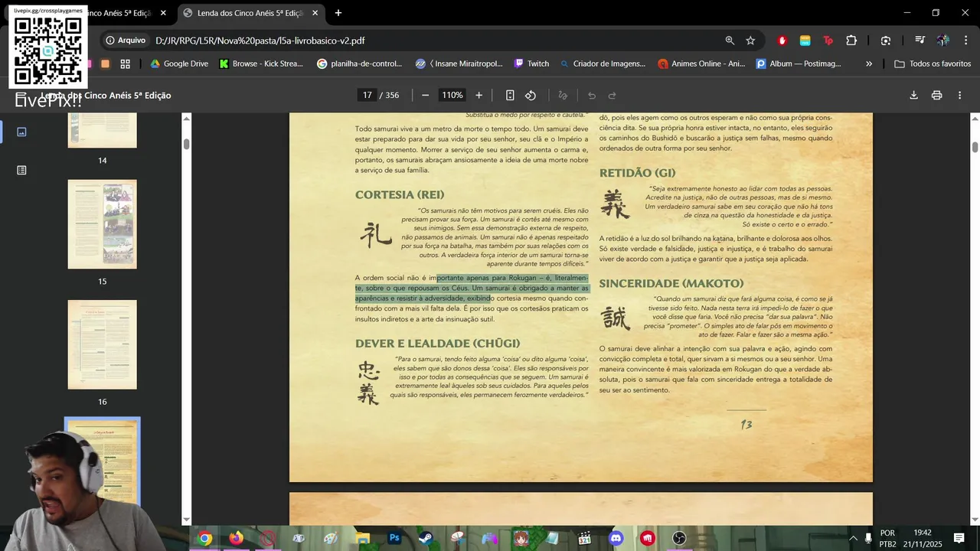Launch Photoshop from the taskbar
This screenshot has height=551, width=980.
click(x=394, y=538)
